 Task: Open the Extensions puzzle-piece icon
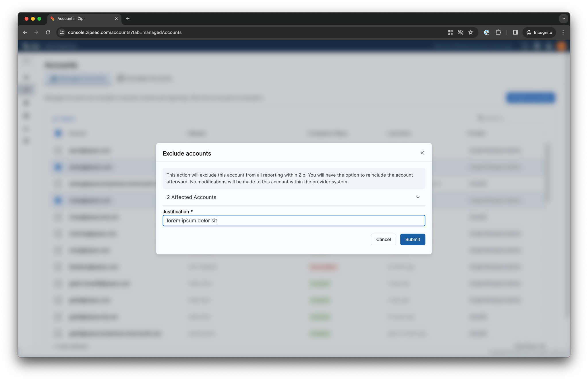coord(498,32)
